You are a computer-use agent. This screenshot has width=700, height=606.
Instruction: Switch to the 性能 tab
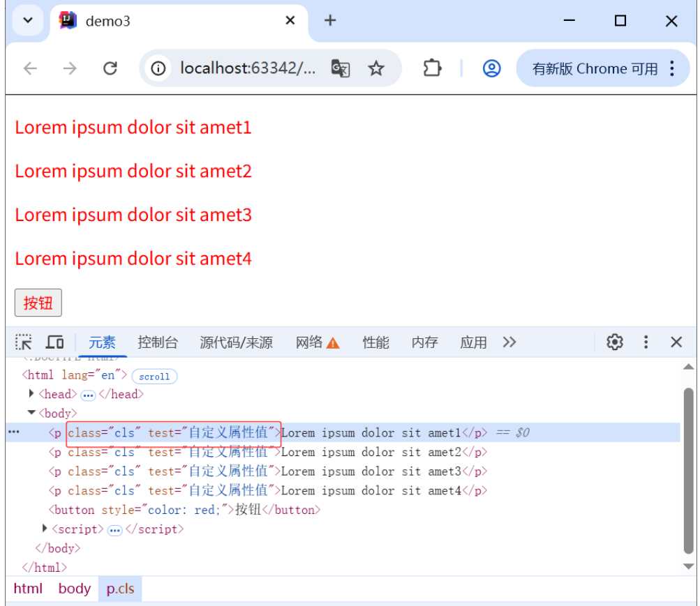tap(375, 342)
